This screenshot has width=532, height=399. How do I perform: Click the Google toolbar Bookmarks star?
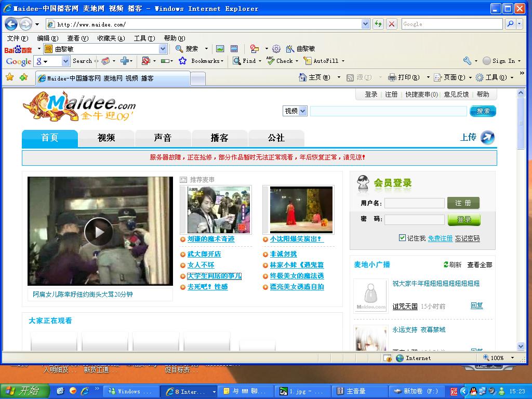182,61
